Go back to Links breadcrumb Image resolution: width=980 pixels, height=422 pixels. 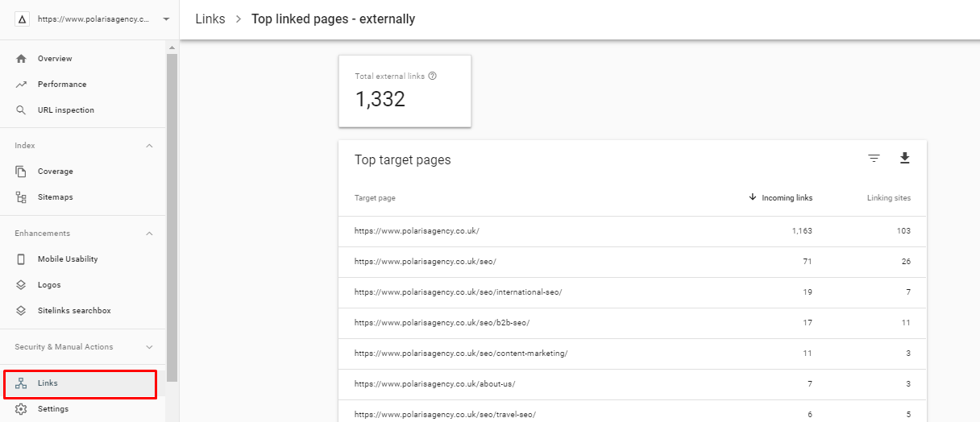(210, 19)
